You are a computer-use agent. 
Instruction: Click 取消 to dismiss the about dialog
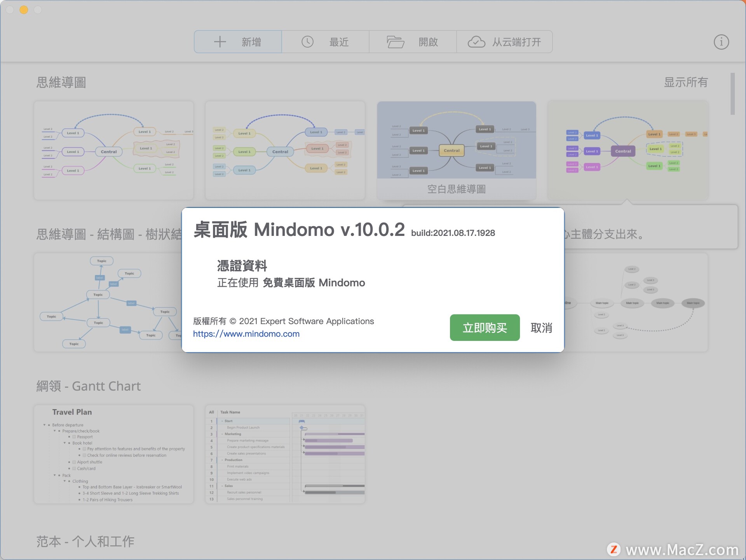point(541,328)
